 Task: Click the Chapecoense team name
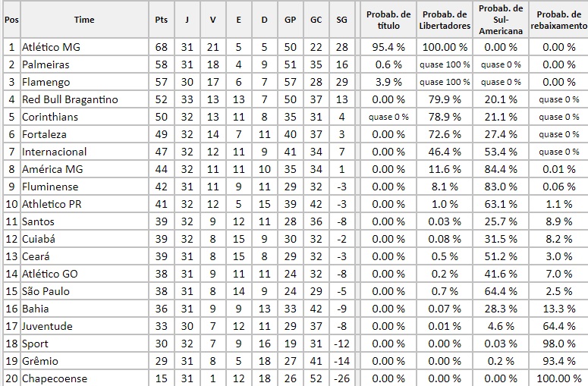coord(55,378)
